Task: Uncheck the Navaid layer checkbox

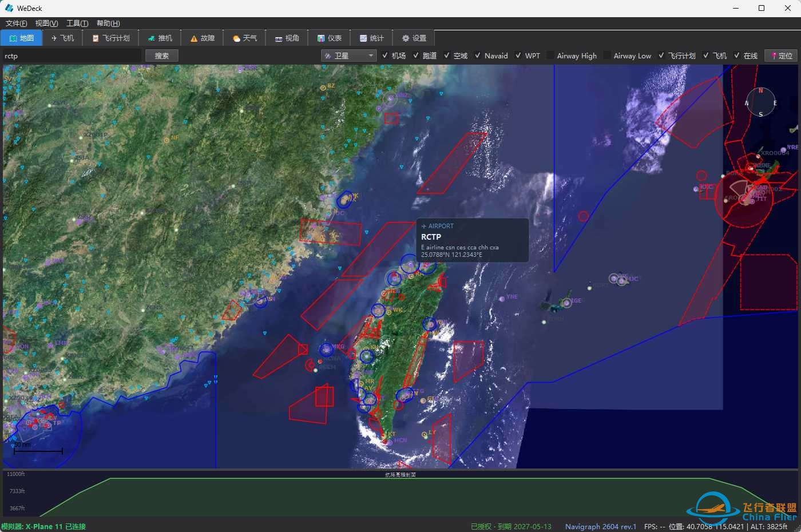Action: pos(478,55)
